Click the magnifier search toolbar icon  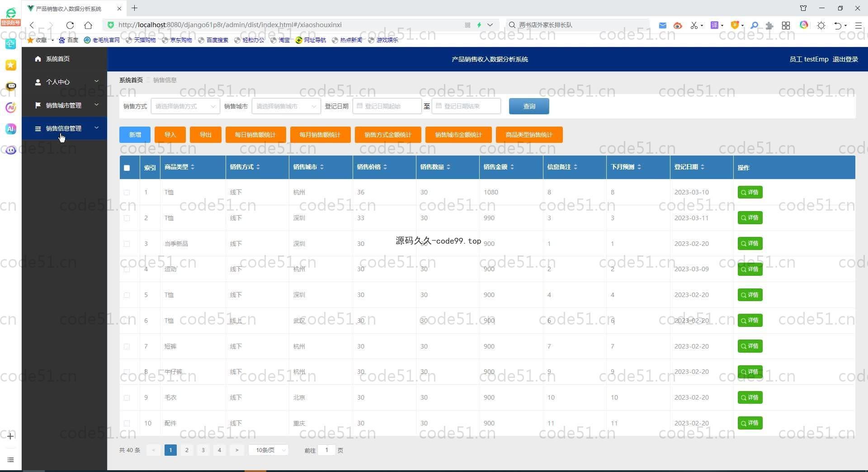pos(754,25)
